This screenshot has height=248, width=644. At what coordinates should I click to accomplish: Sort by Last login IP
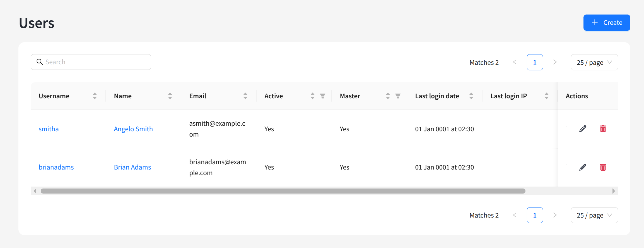pos(546,96)
